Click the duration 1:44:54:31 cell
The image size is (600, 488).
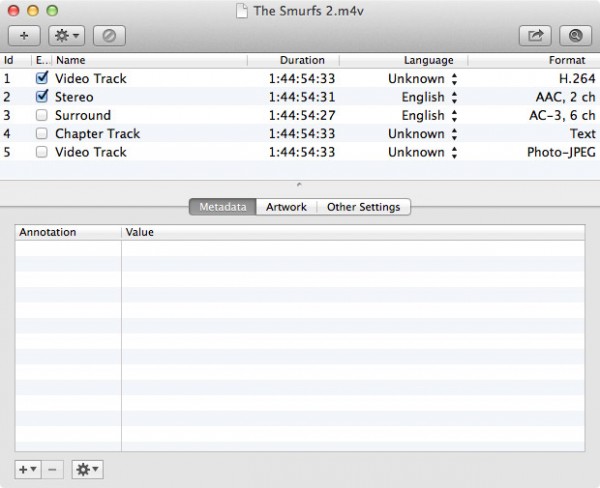click(302, 97)
